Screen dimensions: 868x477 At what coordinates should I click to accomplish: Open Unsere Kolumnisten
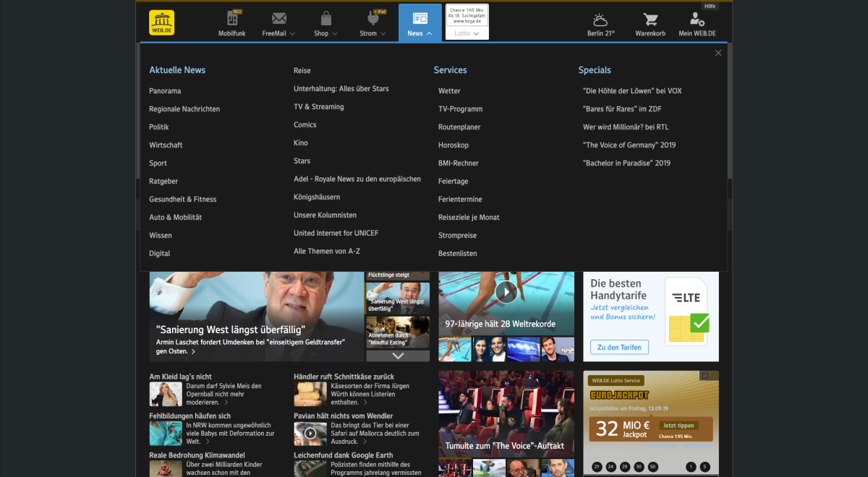[325, 215]
